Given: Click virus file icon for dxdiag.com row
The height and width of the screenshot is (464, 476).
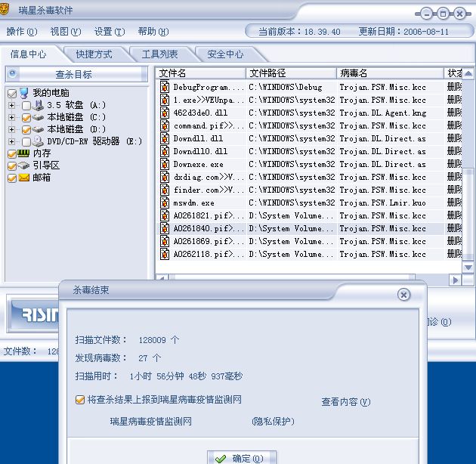Looking at the screenshot, I should click(165, 177).
